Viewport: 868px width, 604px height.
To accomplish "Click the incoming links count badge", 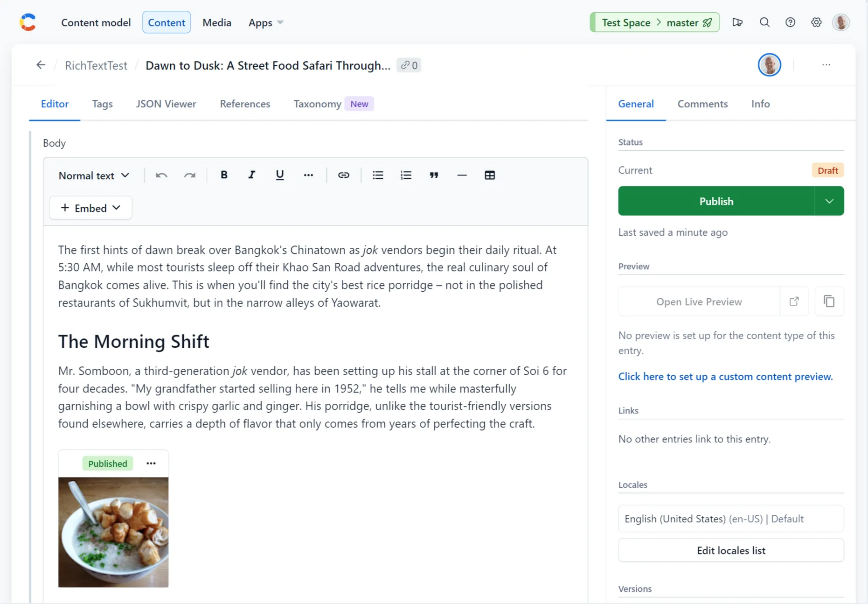I will click(409, 65).
